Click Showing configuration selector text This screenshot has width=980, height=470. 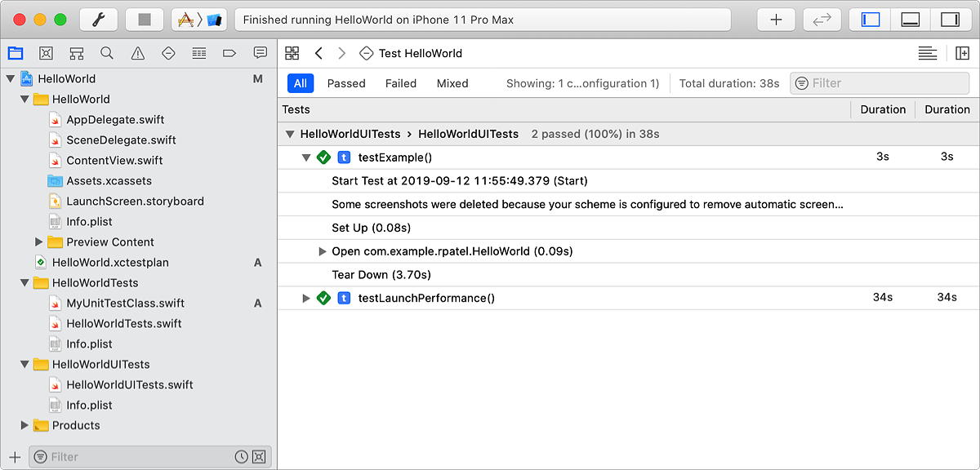click(x=582, y=83)
